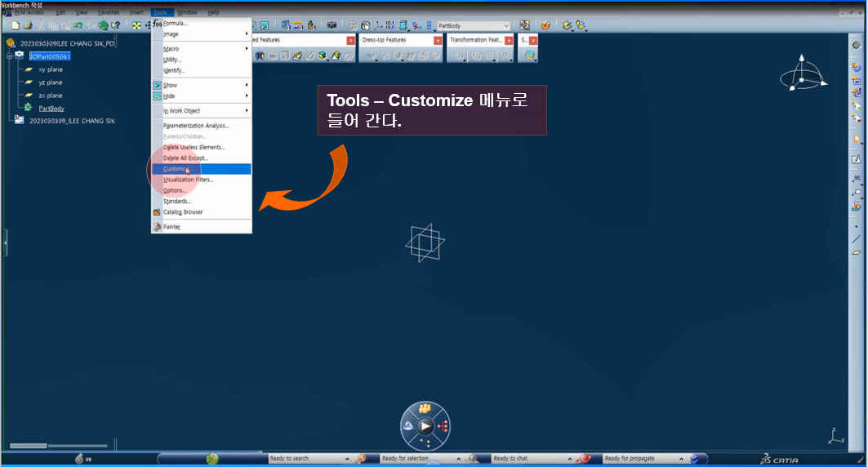Expand the Ready for selection arrow

458,459
